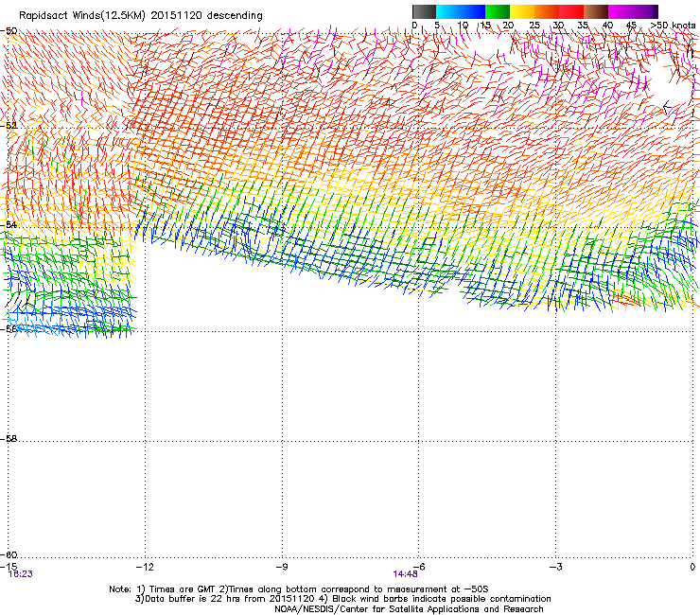Screen dimensions: 700x615
Task: Click the note line starting 'Note: 1) Times are GMT'
Action: pos(299,589)
